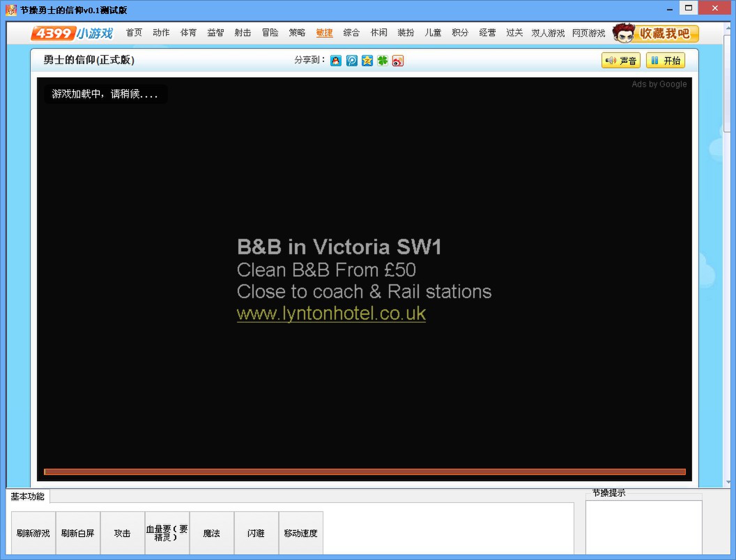Open the www.lyntonhotel.co.uk ad link
Viewport: 736px width, 560px height.
point(331,313)
